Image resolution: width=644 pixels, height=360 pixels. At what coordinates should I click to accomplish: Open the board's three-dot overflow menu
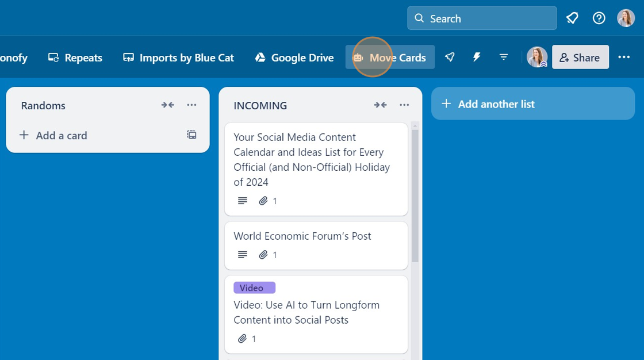(x=624, y=57)
